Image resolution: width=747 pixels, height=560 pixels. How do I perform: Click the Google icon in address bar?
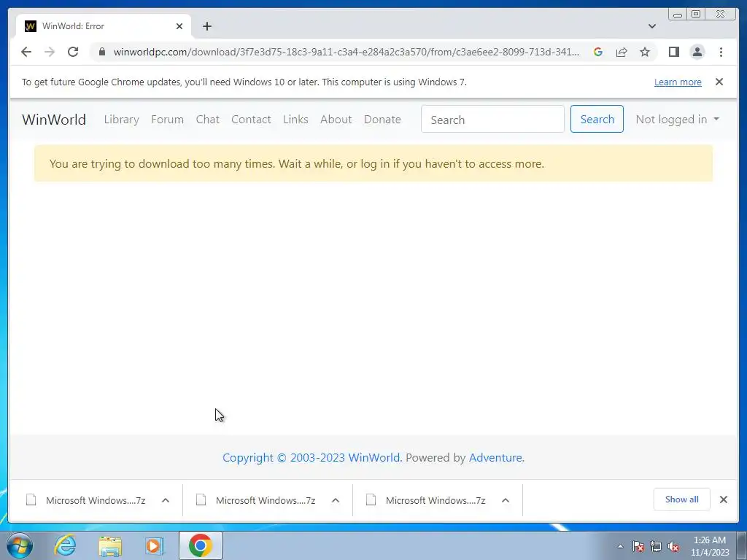pos(598,52)
